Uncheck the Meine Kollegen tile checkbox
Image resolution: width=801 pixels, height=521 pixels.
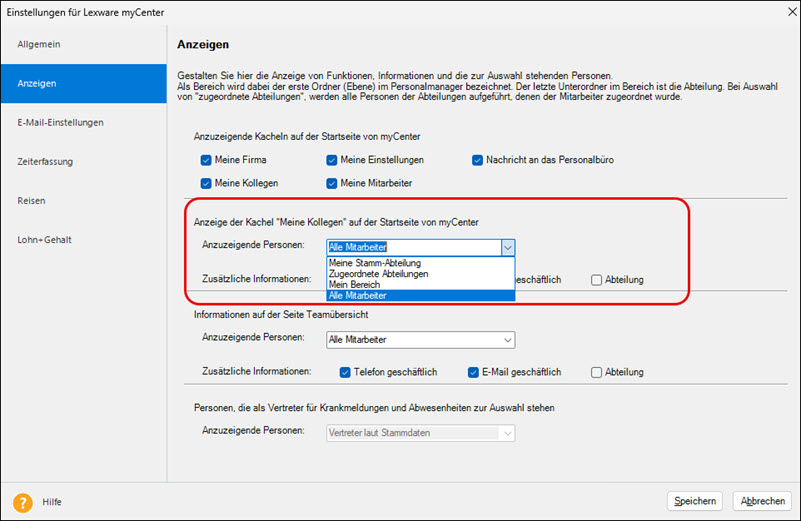coord(206,183)
